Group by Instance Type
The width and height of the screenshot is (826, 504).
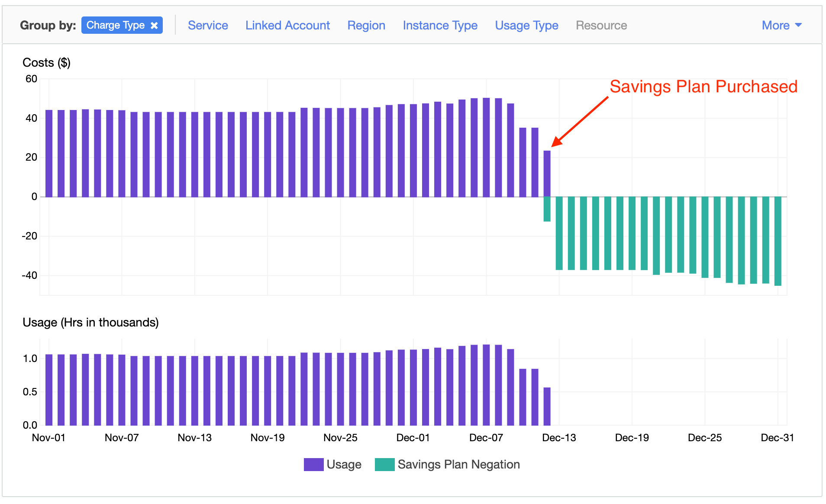[x=440, y=25]
